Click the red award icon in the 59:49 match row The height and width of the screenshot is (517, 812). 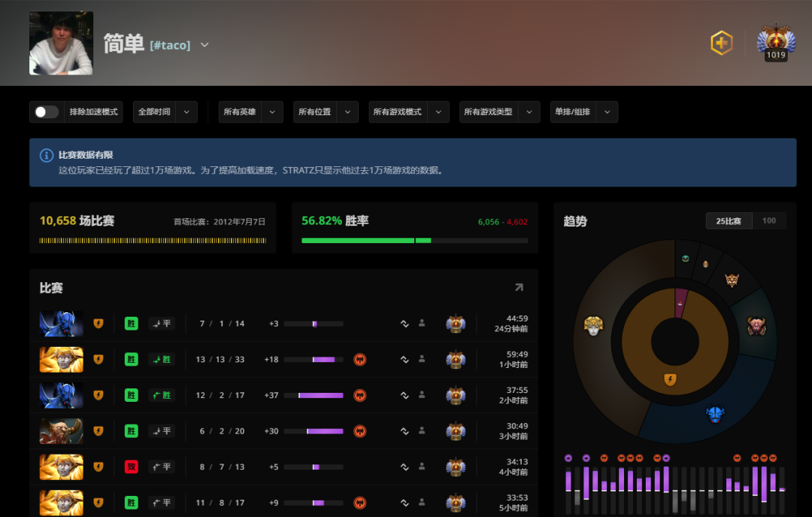360,360
